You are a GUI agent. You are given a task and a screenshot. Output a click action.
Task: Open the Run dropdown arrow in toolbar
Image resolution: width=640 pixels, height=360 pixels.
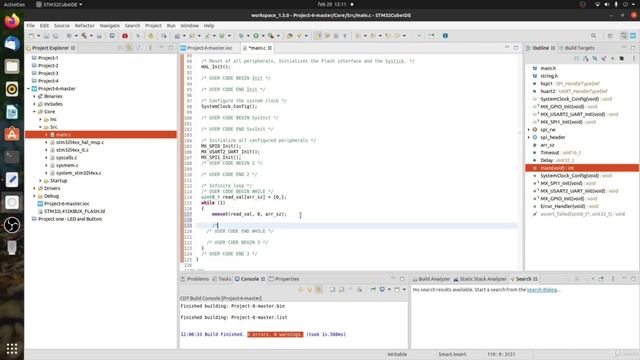(x=262, y=36)
